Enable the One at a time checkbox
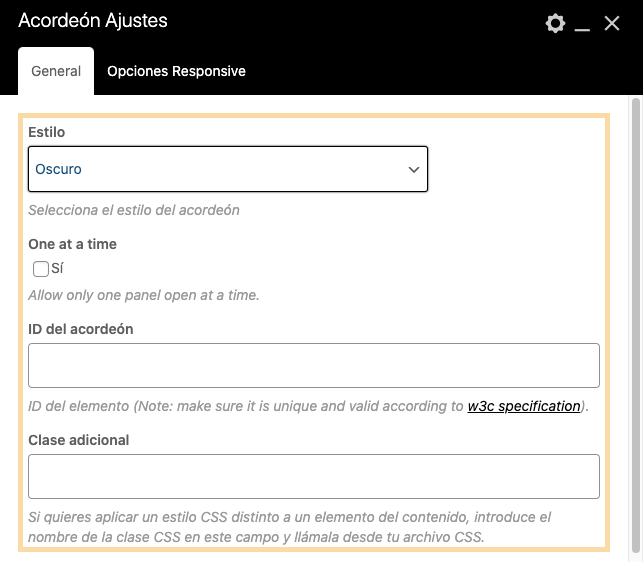This screenshot has width=643, height=562. pyautogui.click(x=41, y=269)
